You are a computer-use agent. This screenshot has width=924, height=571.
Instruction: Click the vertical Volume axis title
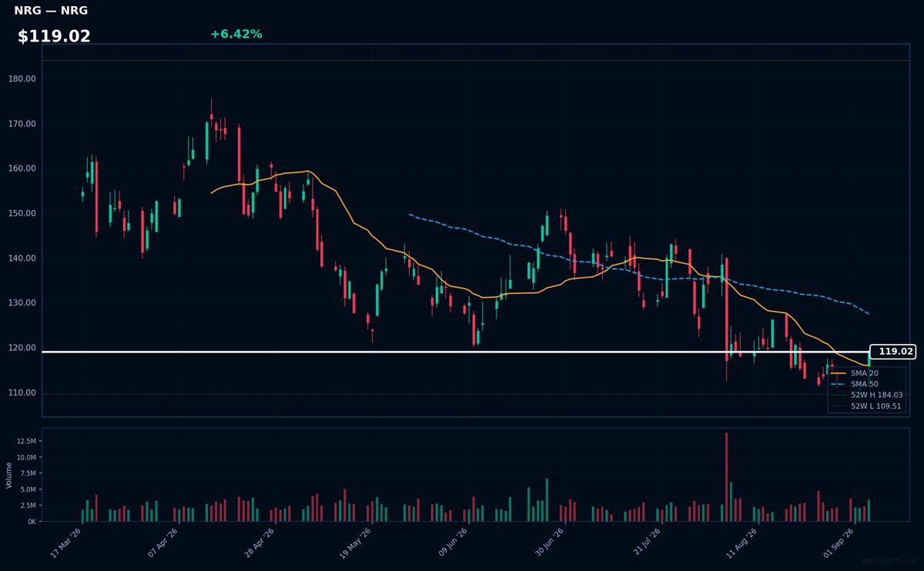click(9, 475)
